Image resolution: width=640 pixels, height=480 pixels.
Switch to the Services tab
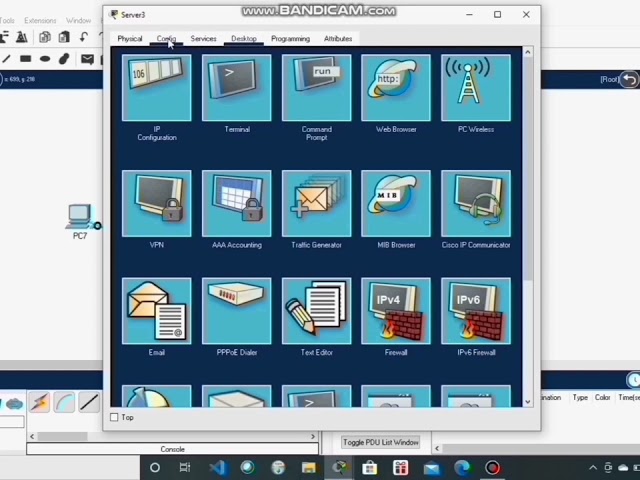click(x=203, y=39)
